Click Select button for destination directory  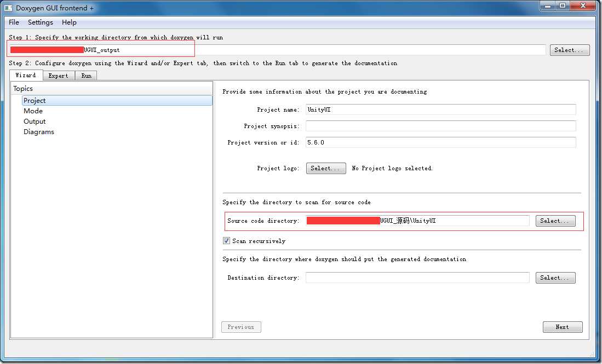click(x=555, y=278)
